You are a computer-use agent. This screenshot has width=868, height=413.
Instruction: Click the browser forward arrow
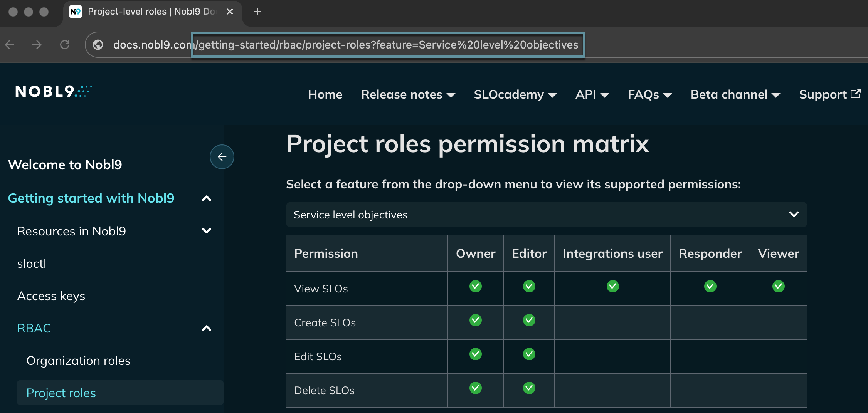tap(37, 45)
